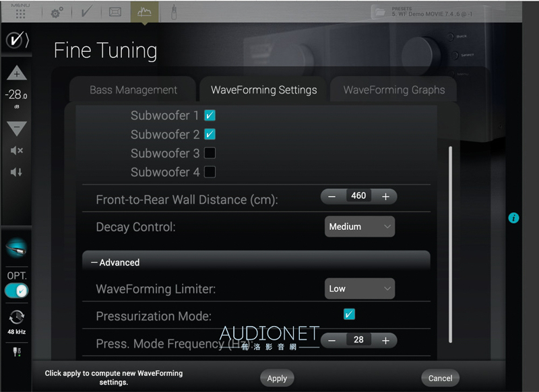Disable the Pressurization Mode checkbox
This screenshot has width=539, height=392.
(x=349, y=314)
